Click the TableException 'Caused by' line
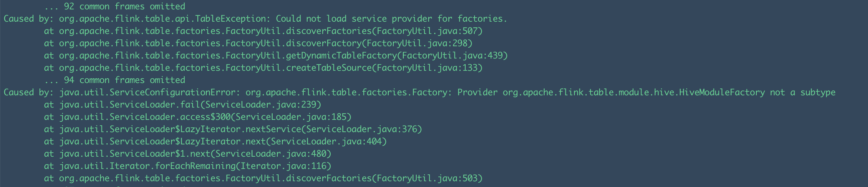 [x=255, y=19]
